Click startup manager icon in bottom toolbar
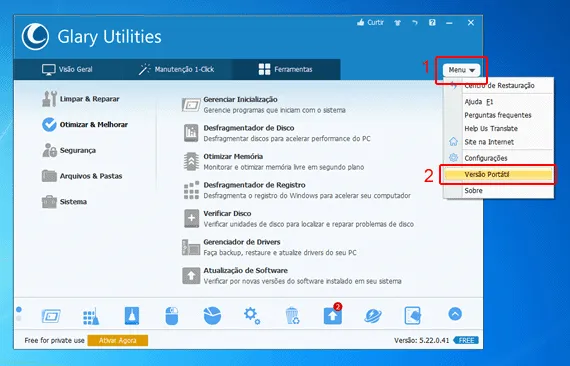Viewport: 570px width, 366px height. 51,316
